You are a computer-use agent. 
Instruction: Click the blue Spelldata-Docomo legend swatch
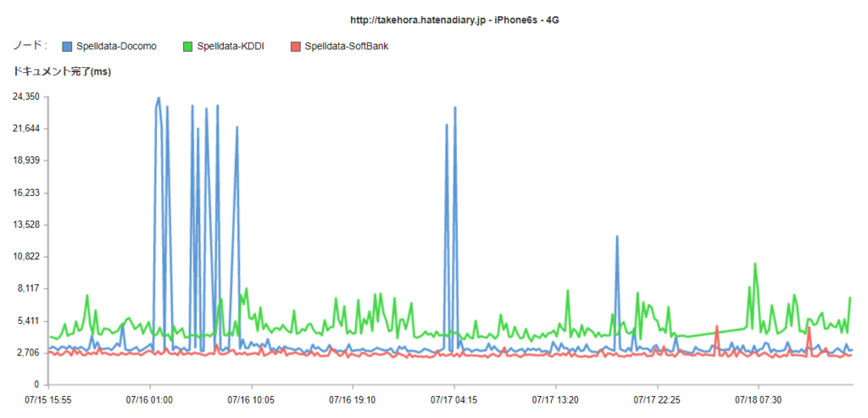click(x=68, y=47)
